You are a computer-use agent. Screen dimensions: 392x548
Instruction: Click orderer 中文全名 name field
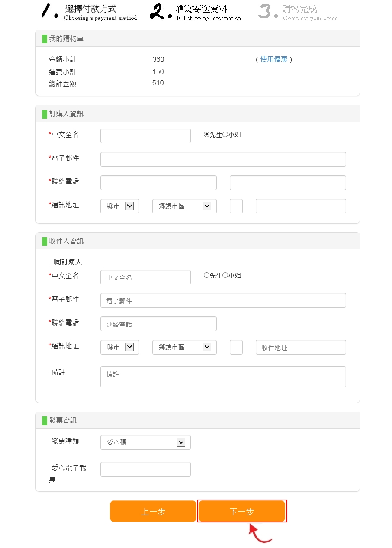tap(145, 136)
